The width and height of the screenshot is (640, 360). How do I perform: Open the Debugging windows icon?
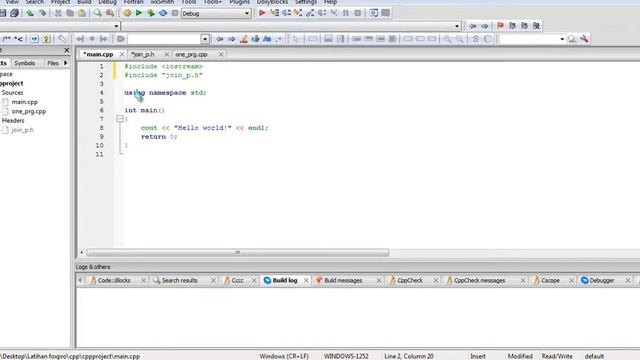click(373, 13)
